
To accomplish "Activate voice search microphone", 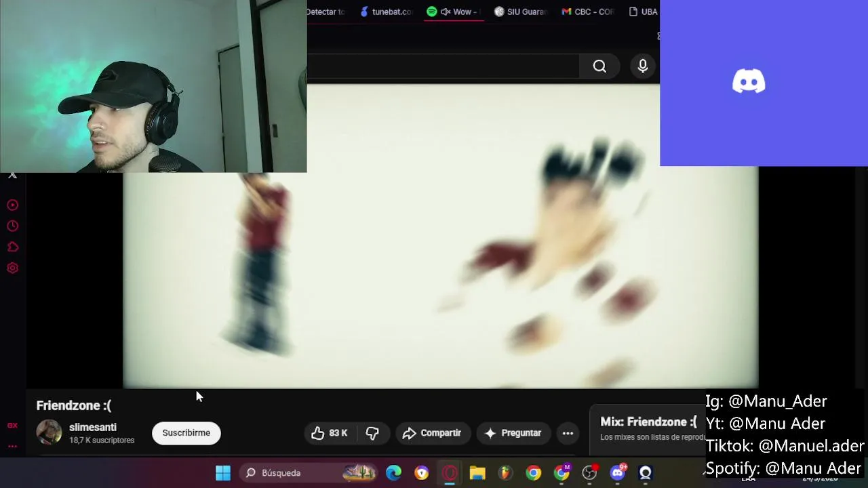I will pos(642,66).
